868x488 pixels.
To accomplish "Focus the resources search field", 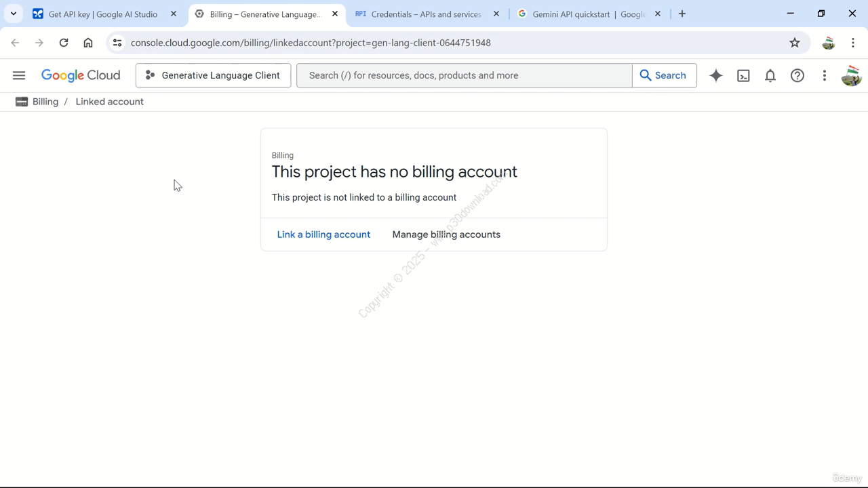I will (465, 75).
